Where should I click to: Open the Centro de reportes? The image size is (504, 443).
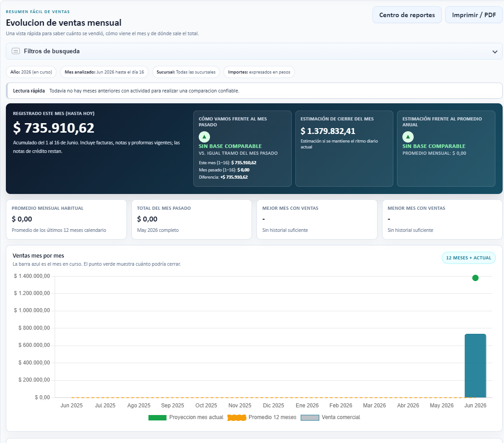point(407,15)
